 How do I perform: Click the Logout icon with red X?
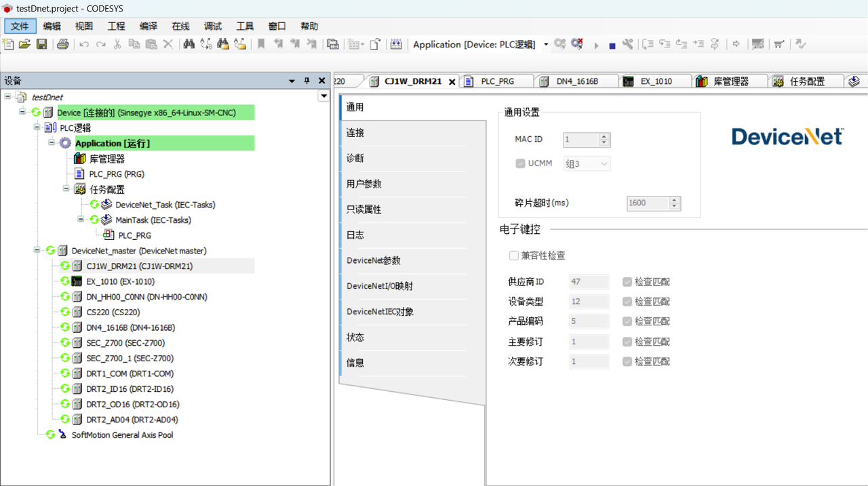pos(577,44)
